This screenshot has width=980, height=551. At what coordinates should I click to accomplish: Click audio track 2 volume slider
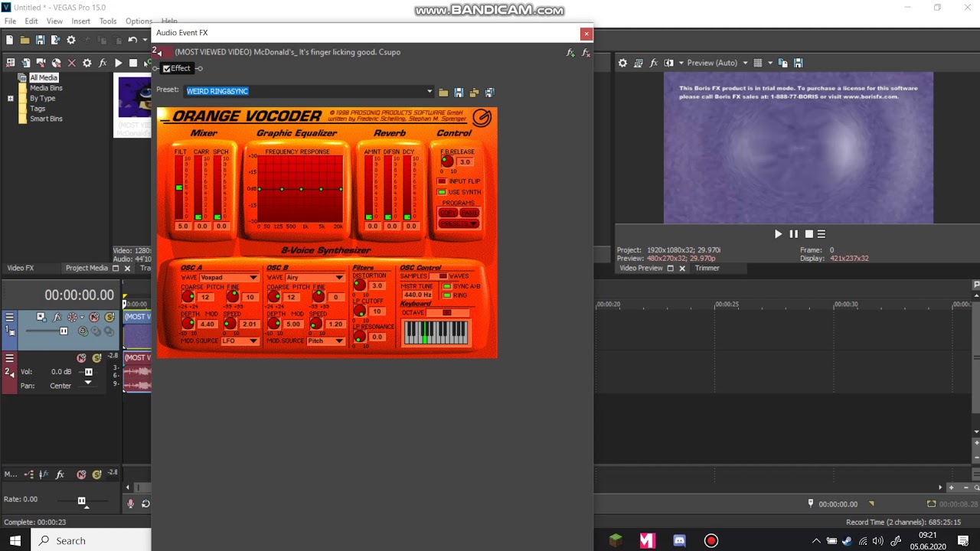(89, 372)
